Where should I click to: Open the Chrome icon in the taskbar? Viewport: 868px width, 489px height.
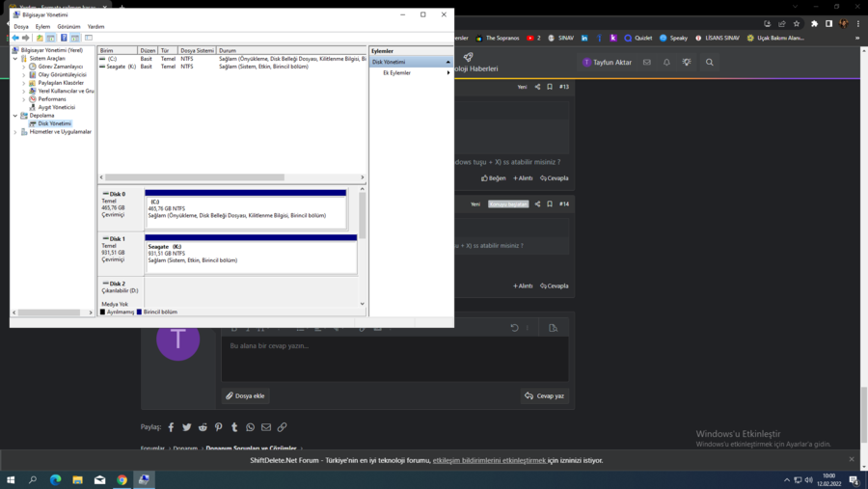pyautogui.click(x=122, y=479)
